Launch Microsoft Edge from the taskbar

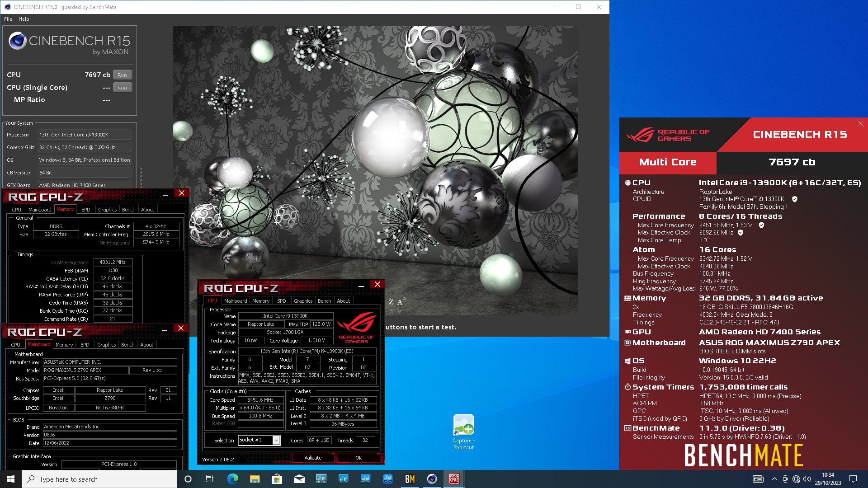coord(232,479)
